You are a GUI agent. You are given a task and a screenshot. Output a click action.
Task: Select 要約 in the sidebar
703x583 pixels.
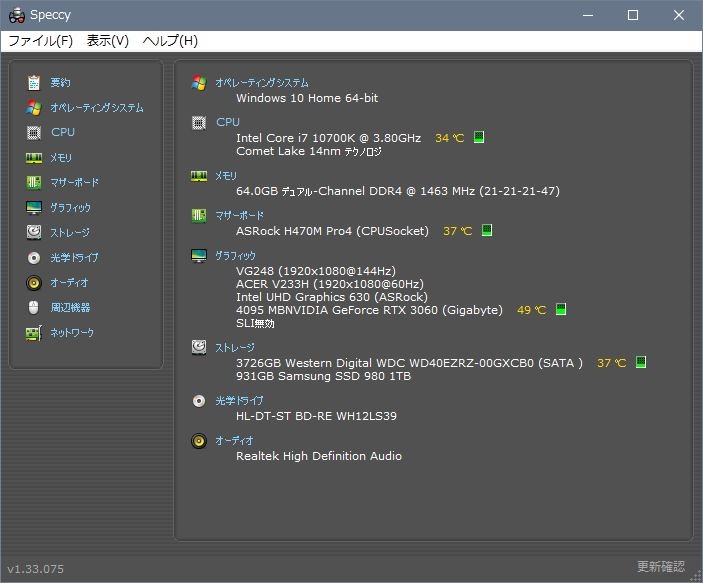pos(60,83)
